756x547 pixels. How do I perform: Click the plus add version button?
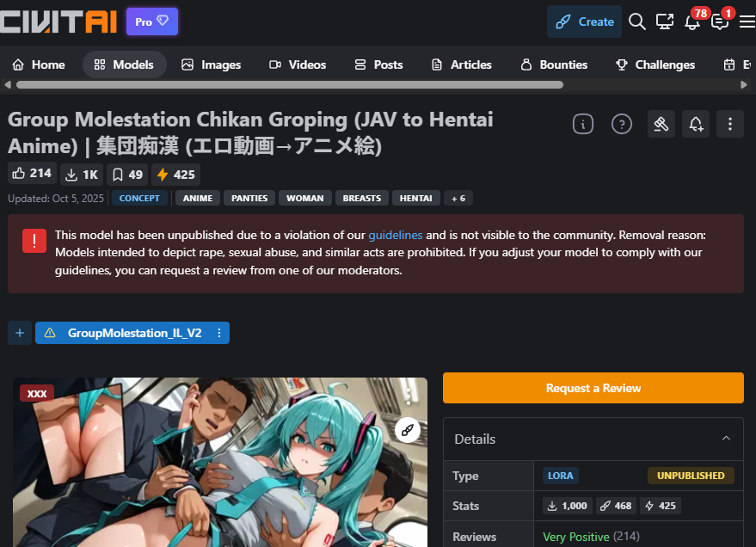tap(20, 333)
